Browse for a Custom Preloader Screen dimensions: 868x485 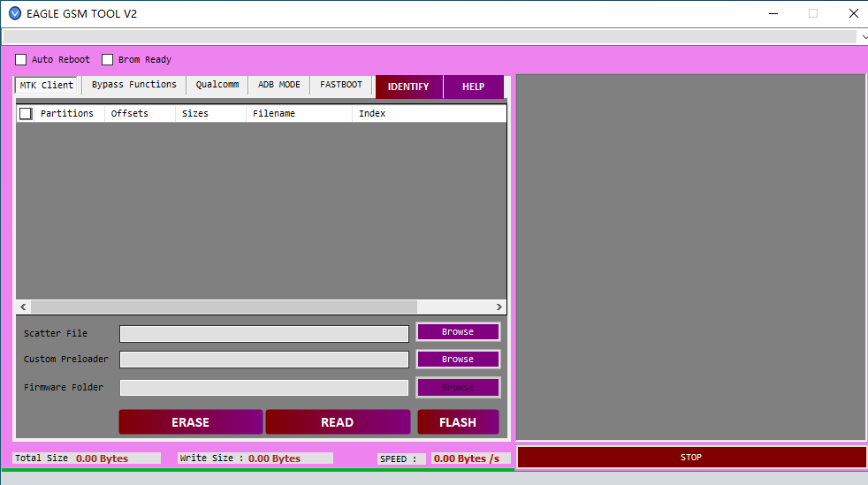(458, 359)
